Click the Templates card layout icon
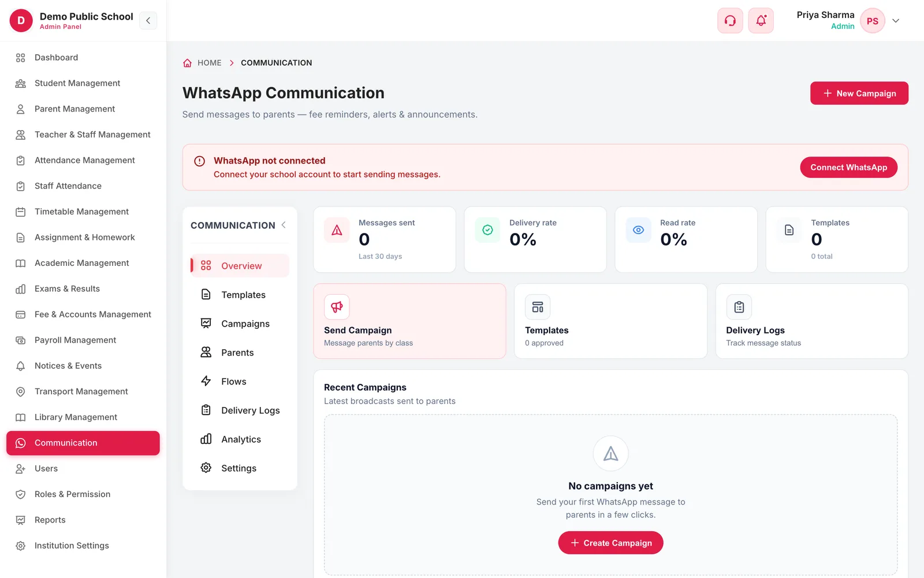The height and width of the screenshot is (578, 924). [x=538, y=307]
